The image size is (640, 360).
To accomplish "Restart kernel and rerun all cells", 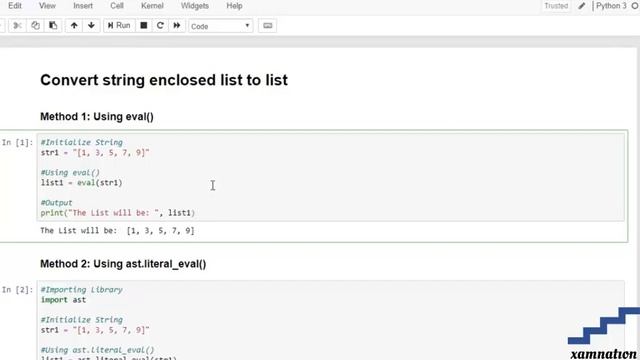I will pyautogui.click(x=177, y=26).
